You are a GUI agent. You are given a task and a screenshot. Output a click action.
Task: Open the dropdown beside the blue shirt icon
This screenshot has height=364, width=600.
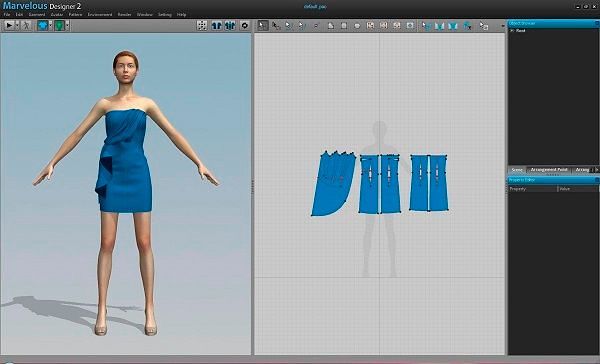point(51,26)
